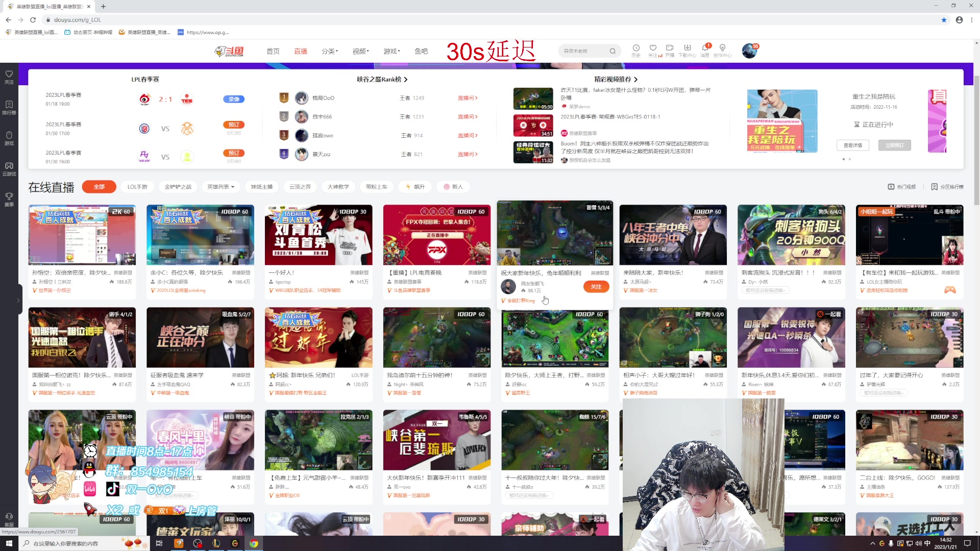Expand left sidebar arrow handle
This screenshot has width=980, height=551.
point(18,300)
